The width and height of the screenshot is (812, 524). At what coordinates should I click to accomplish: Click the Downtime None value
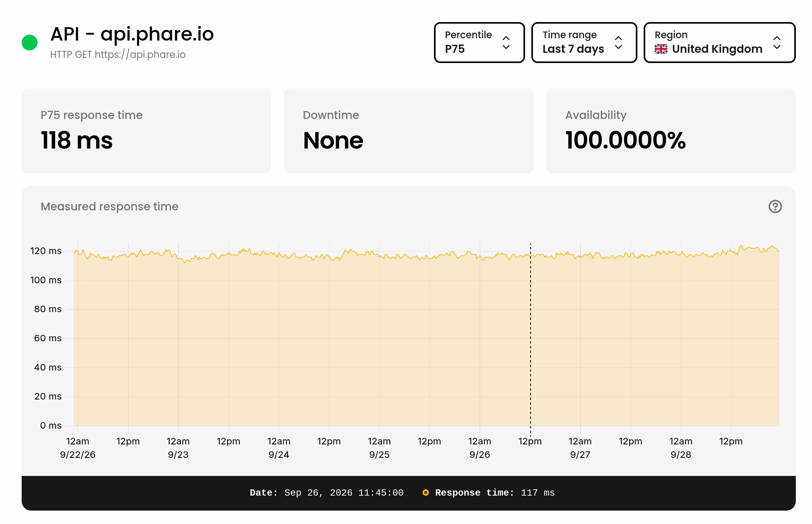click(333, 140)
